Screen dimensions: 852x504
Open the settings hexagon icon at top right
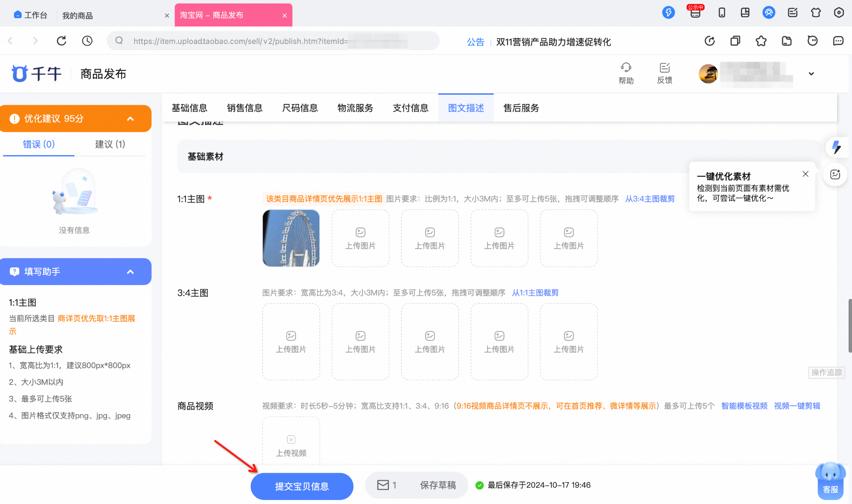point(839,12)
